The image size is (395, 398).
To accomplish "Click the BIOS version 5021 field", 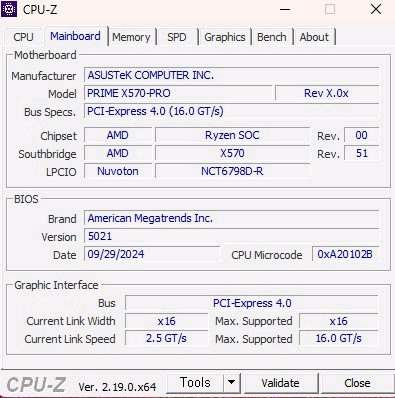I will coord(231,236).
